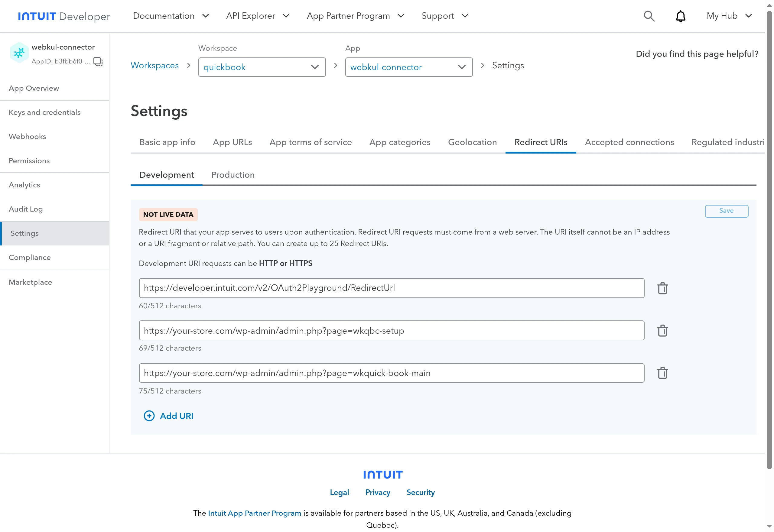Viewport: 774px width, 532px height.
Task: Click the search magnifier icon
Action: pyautogui.click(x=649, y=16)
